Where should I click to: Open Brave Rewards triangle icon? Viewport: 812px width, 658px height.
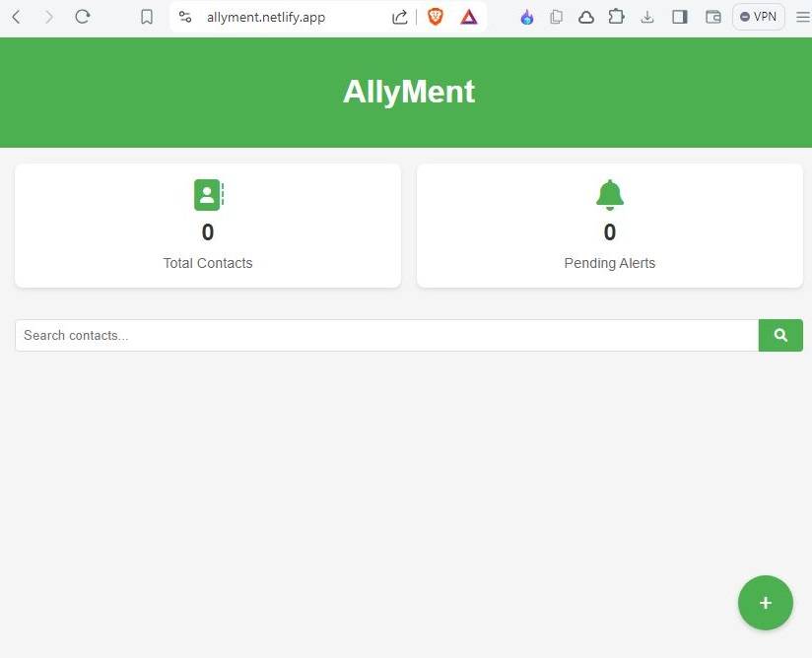pyautogui.click(x=468, y=17)
